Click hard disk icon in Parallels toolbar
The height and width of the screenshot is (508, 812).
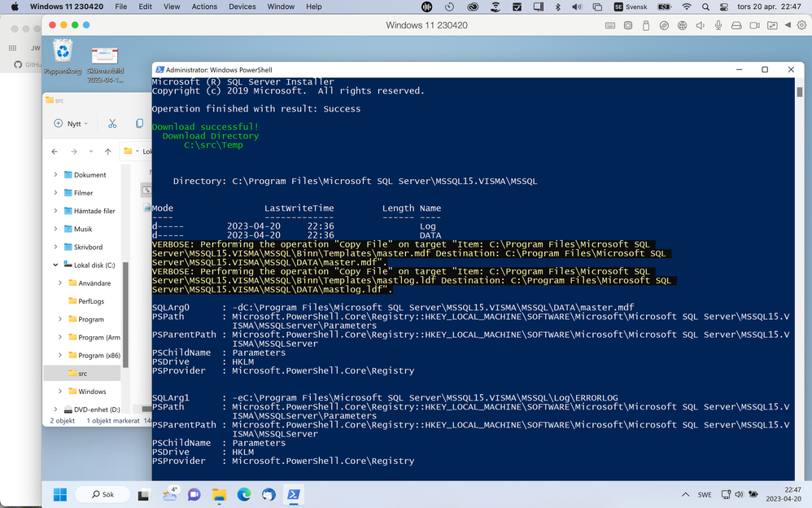coord(736,25)
